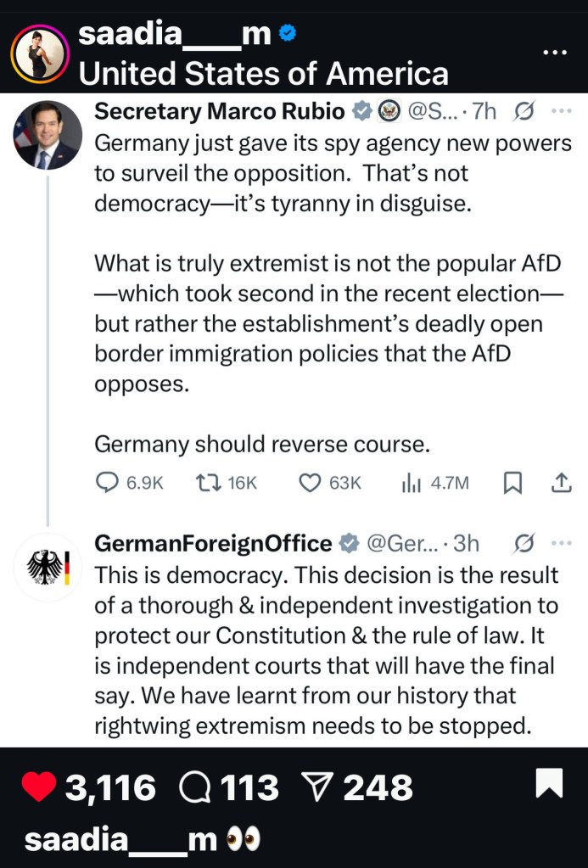The height and width of the screenshot is (868, 588).
Task: Tap the United States of America location
Action: click(263, 74)
